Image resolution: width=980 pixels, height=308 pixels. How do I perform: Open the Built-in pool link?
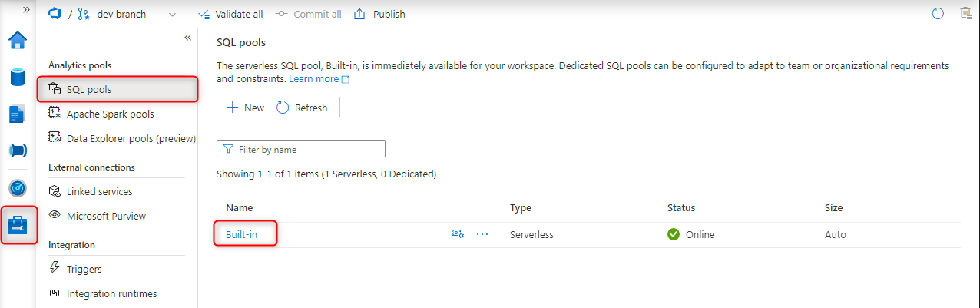tap(242, 234)
